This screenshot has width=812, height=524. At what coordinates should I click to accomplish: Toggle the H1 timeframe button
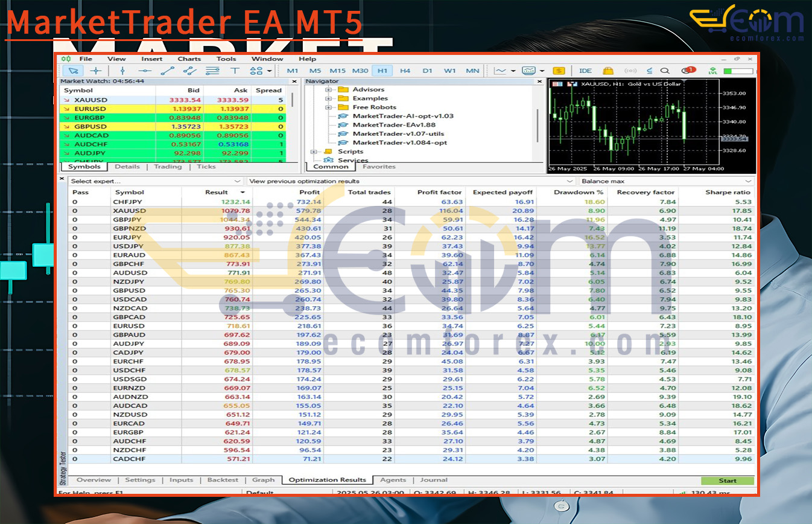[382, 71]
